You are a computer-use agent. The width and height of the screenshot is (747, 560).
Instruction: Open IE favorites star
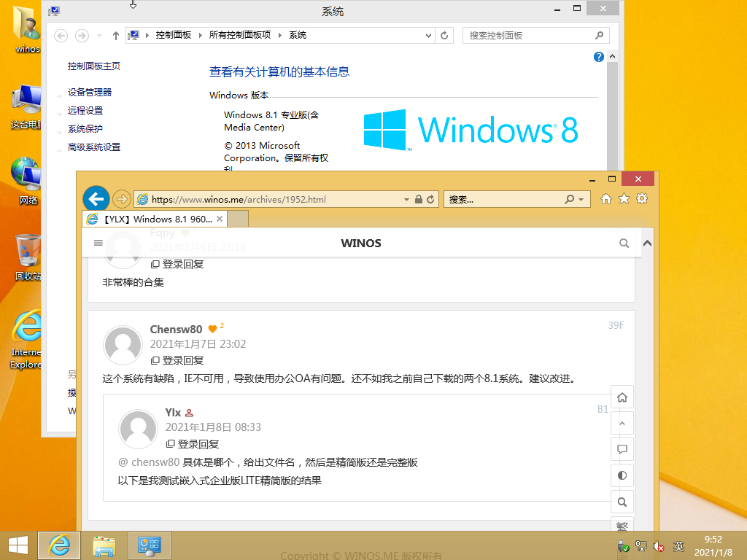pos(624,198)
